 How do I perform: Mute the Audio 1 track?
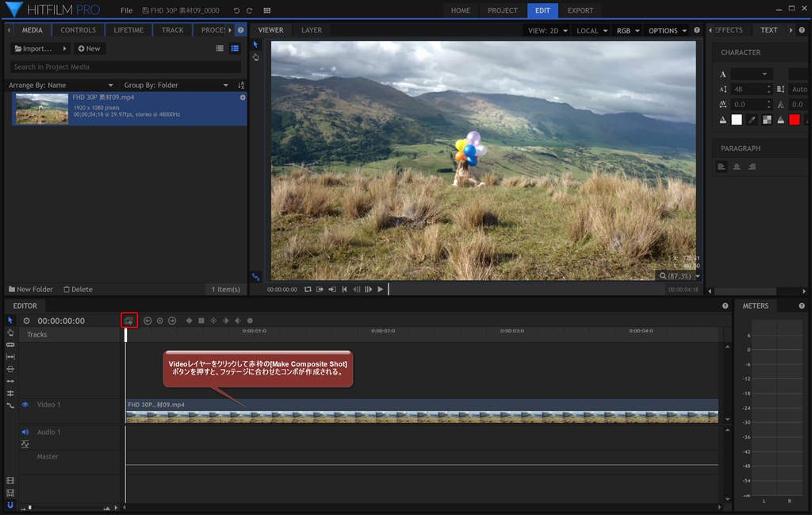click(25, 432)
